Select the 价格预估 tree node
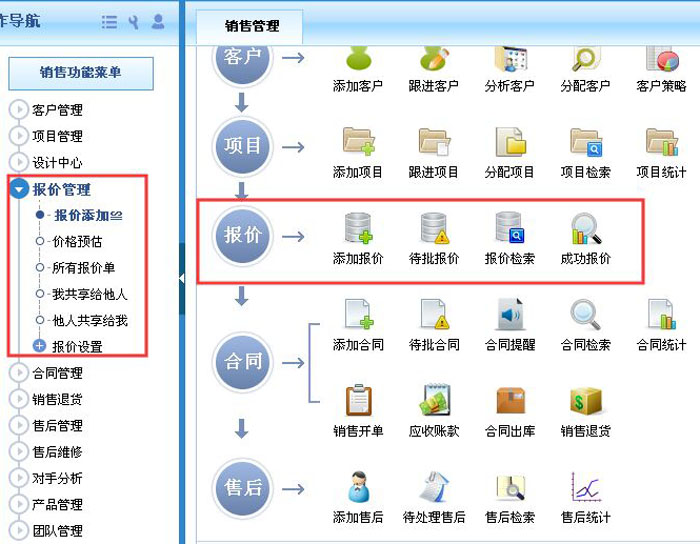700x544 pixels. (x=77, y=241)
